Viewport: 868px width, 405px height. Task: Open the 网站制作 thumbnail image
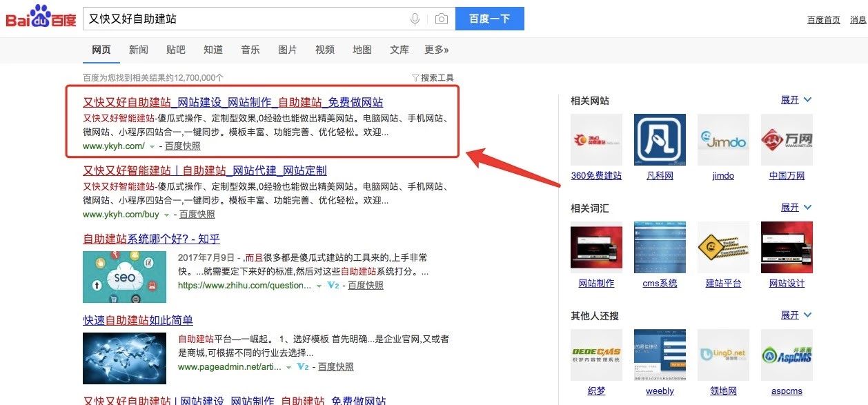(597, 248)
